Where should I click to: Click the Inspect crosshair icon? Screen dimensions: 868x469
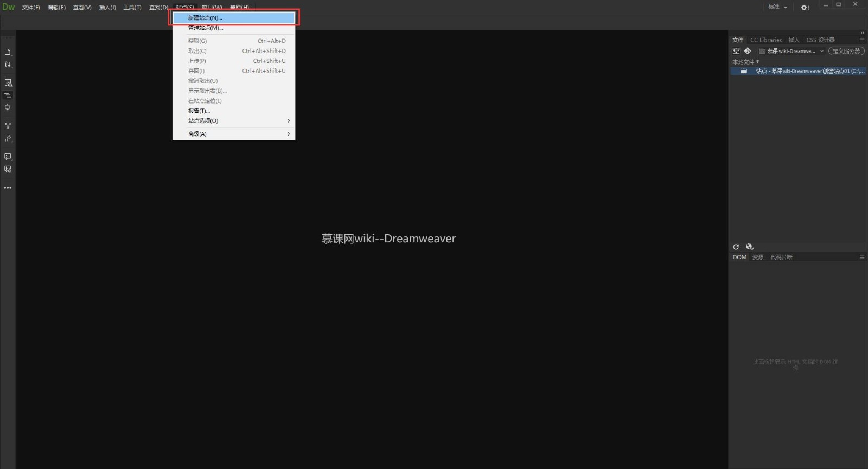[x=8, y=107]
